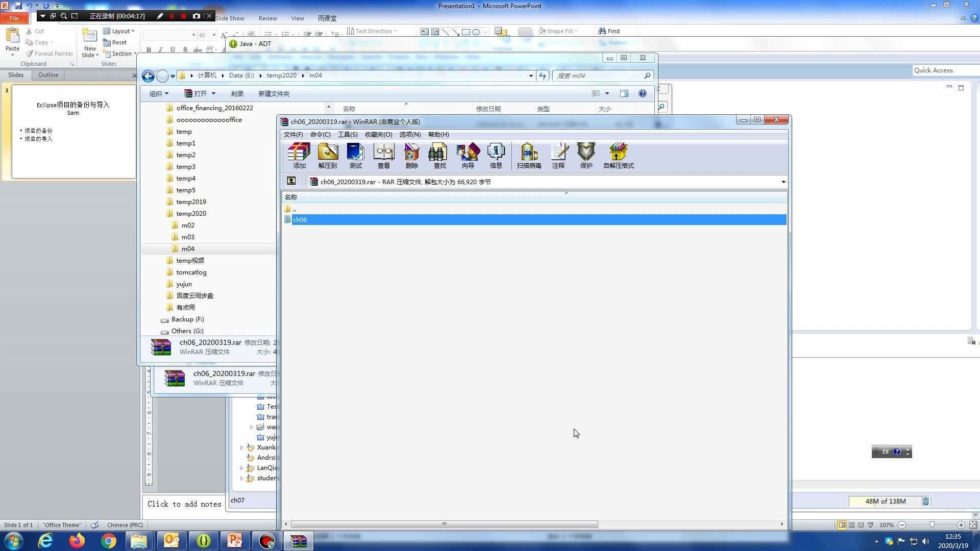Click the Virus Scan (扫描病毒) icon

pos(529,156)
